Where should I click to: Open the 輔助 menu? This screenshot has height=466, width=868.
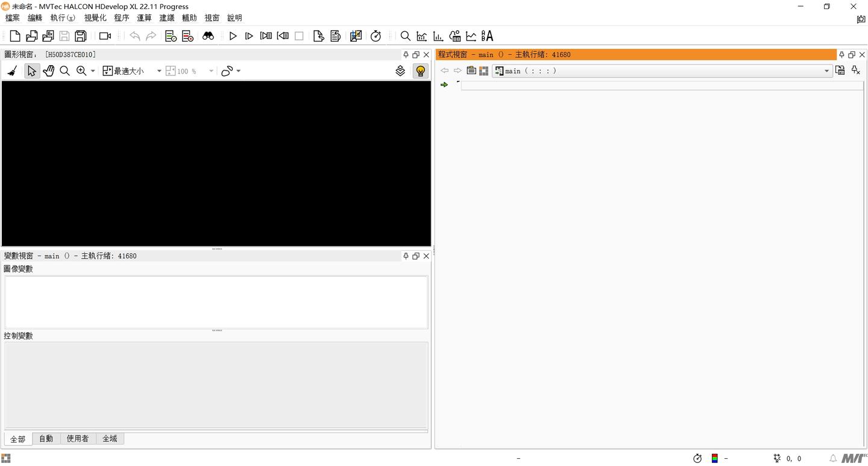[x=189, y=18]
